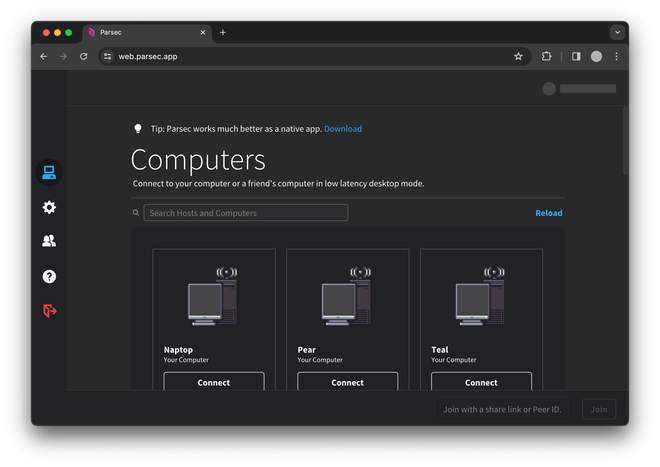The image size is (660, 467).
Task: Open the Chrome three-dot menu
Action: click(x=616, y=56)
